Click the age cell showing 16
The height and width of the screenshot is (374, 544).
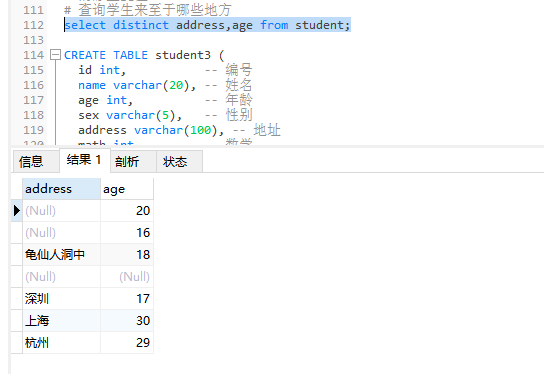(127, 232)
